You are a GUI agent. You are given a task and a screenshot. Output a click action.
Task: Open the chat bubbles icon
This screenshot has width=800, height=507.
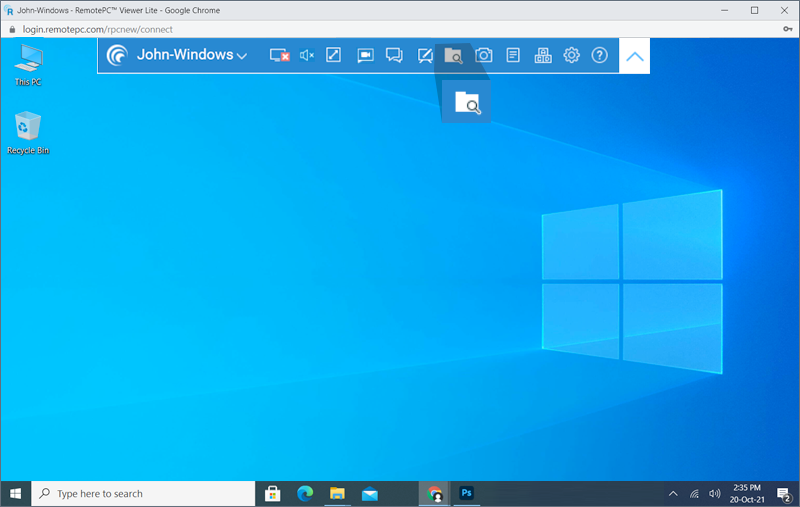[394, 55]
